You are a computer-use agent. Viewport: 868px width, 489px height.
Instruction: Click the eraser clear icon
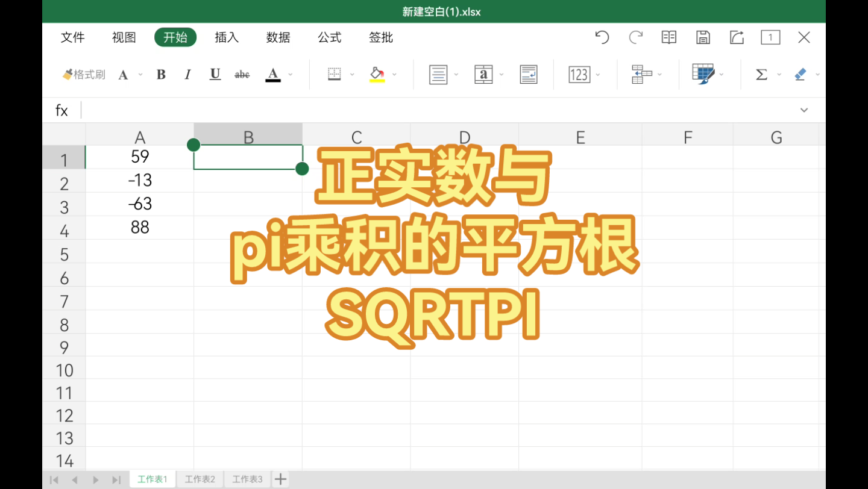coord(800,75)
